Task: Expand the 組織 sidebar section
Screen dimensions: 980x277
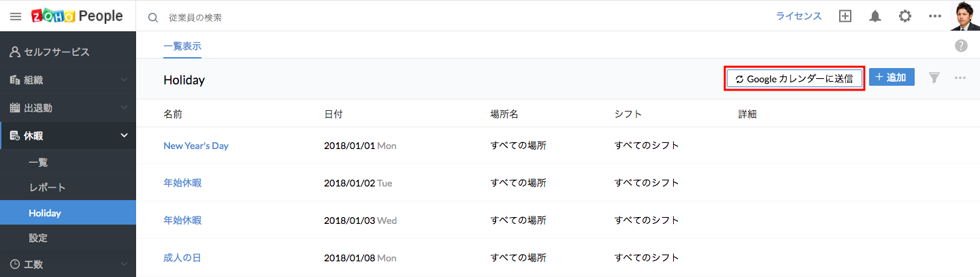Action: click(x=68, y=80)
